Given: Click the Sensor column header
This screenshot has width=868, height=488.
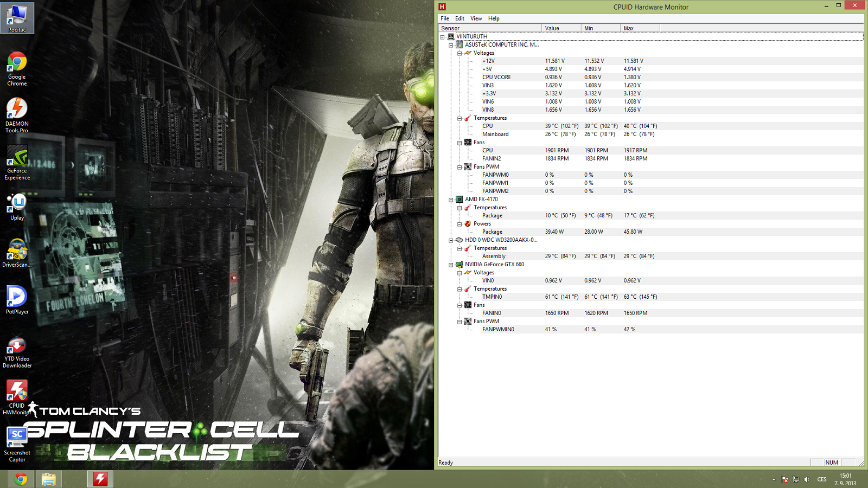Looking at the screenshot, I should click(490, 28).
